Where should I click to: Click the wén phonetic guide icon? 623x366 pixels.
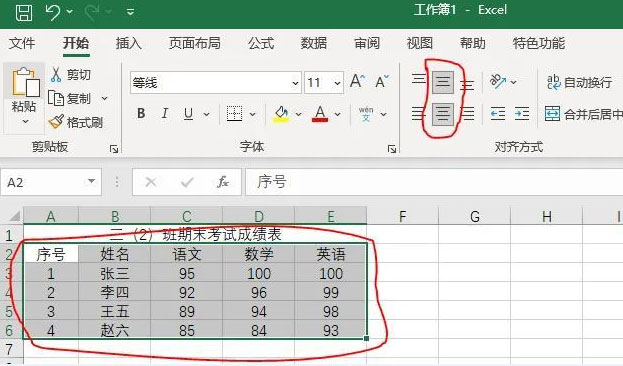tap(366, 114)
